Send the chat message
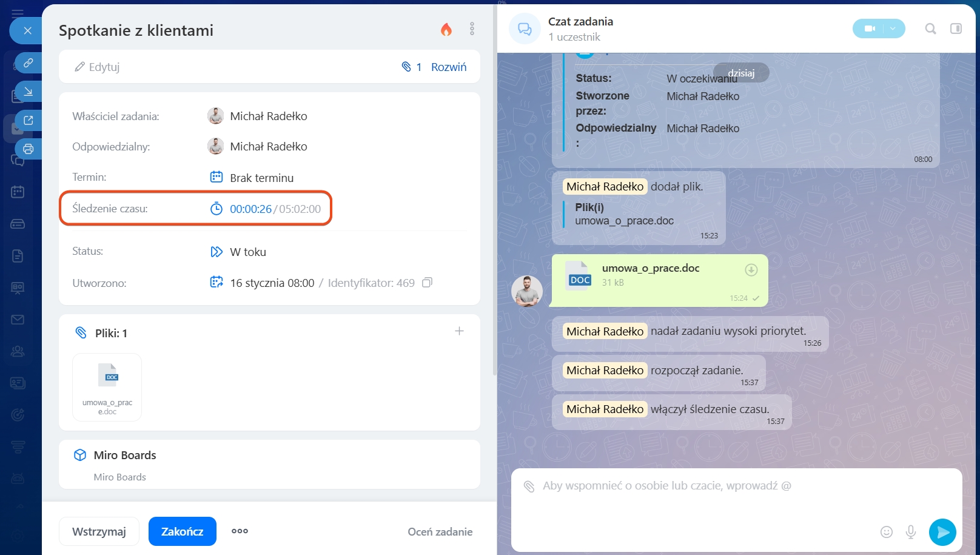This screenshot has width=980, height=555. (942, 532)
